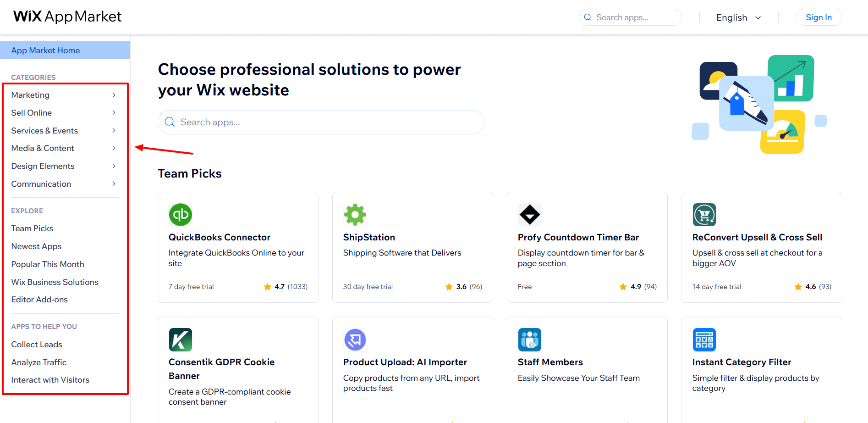Expand the Communication category chevron
The image size is (868, 423).
tap(114, 184)
